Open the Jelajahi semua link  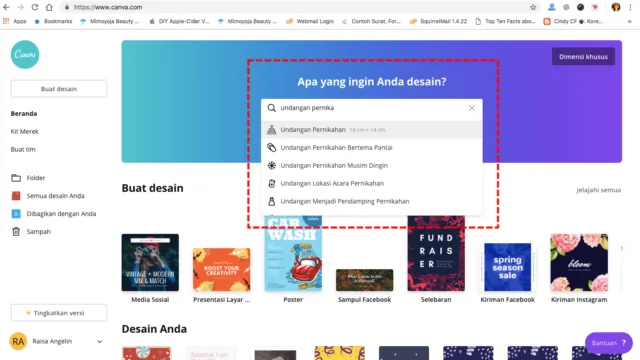tap(598, 190)
